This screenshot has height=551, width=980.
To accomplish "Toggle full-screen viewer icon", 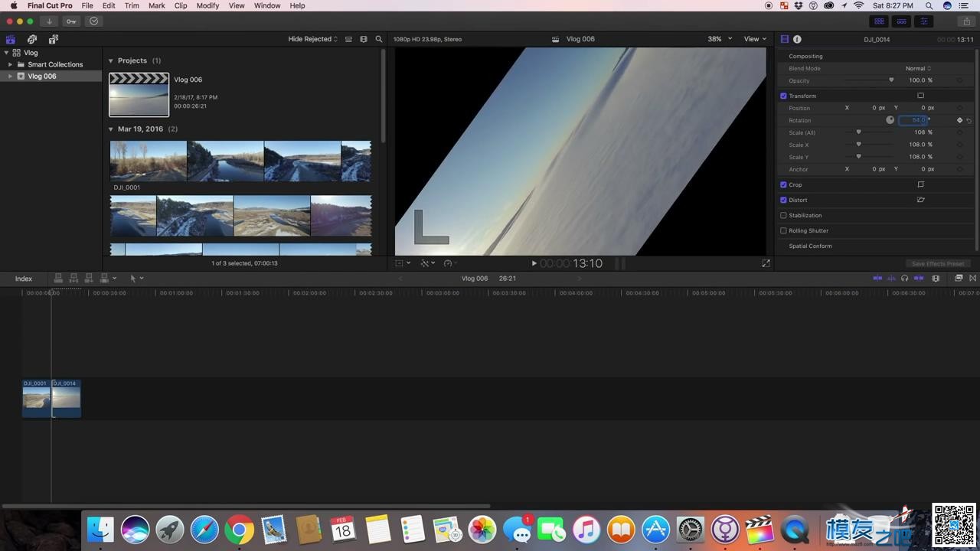I will [766, 263].
